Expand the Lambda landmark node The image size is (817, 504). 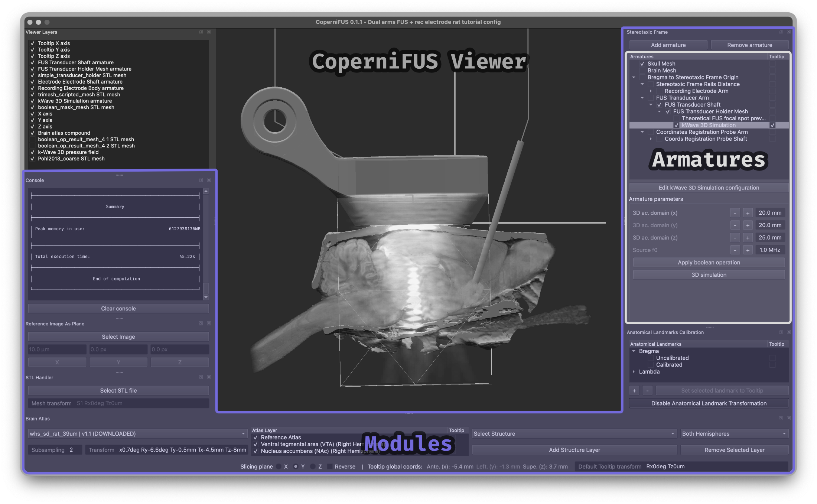tap(634, 372)
